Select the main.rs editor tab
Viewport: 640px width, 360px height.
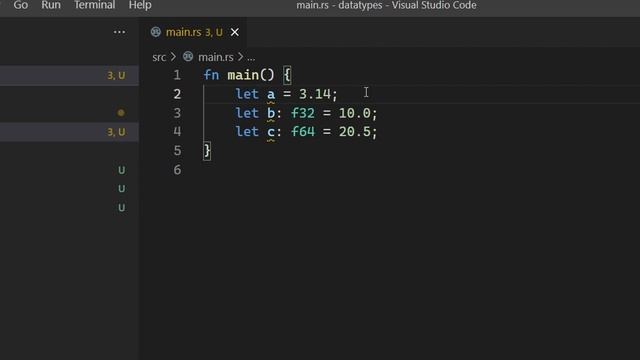[x=193, y=32]
